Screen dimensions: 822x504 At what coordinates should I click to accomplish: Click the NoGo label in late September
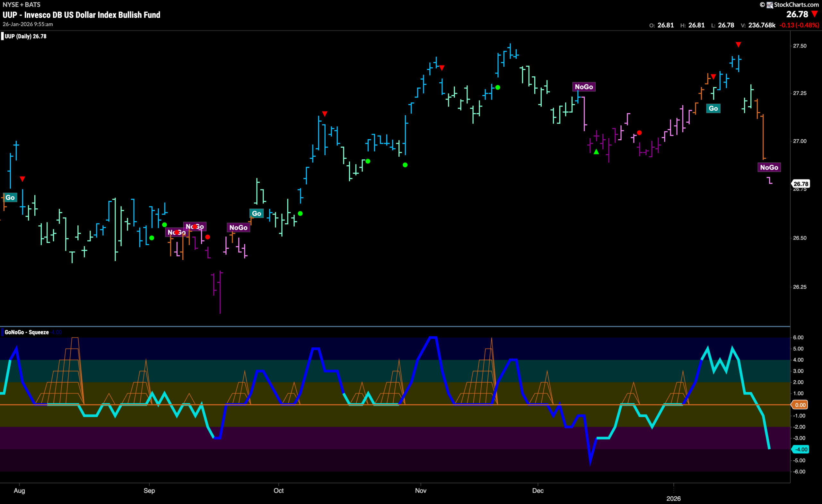click(238, 228)
